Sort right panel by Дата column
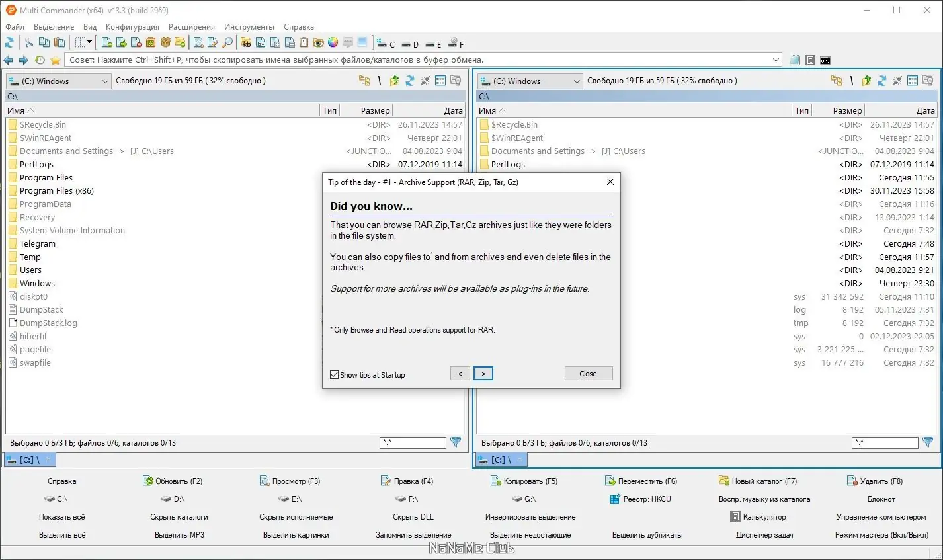The image size is (943, 560). click(x=901, y=110)
